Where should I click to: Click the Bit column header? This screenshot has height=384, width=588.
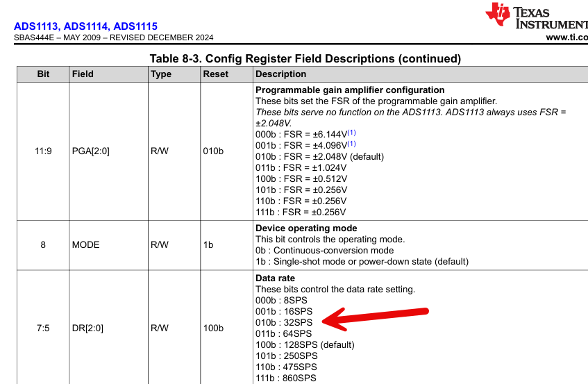[x=43, y=74]
